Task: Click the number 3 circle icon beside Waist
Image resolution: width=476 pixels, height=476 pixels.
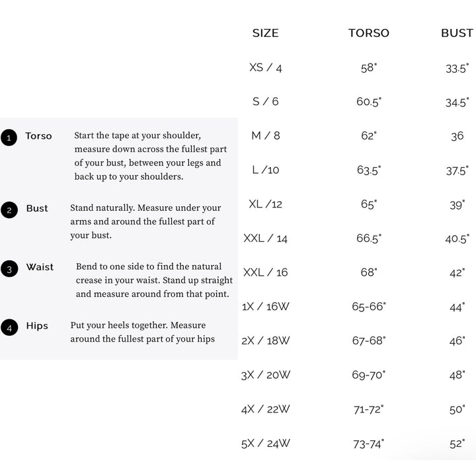Action: coord(9,268)
